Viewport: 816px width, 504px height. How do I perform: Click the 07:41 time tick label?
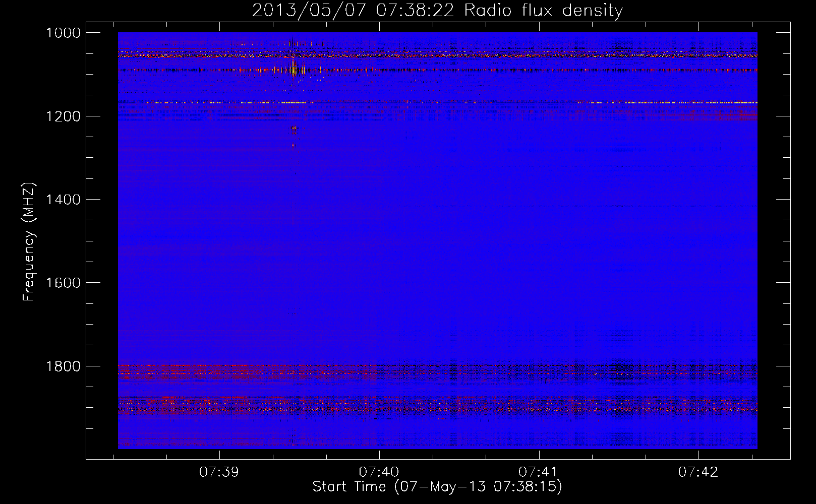click(538, 472)
